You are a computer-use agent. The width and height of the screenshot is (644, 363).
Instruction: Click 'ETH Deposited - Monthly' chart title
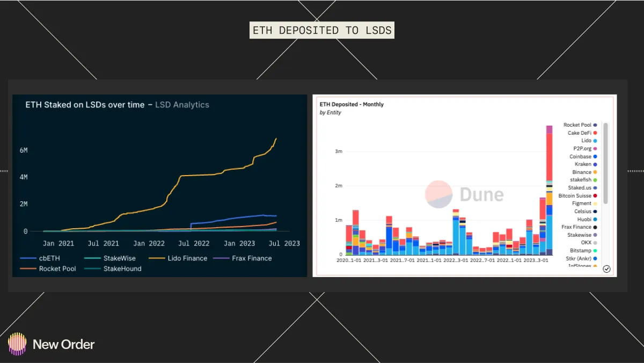click(x=352, y=104)
